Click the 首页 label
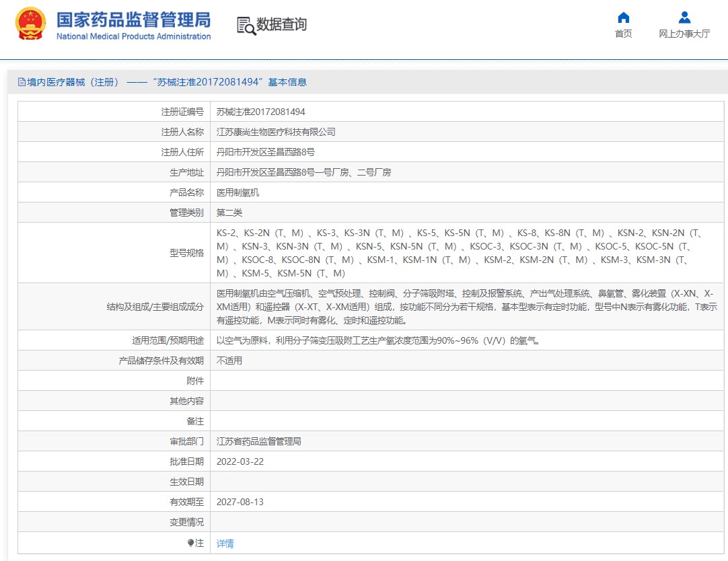 point(624,34)
